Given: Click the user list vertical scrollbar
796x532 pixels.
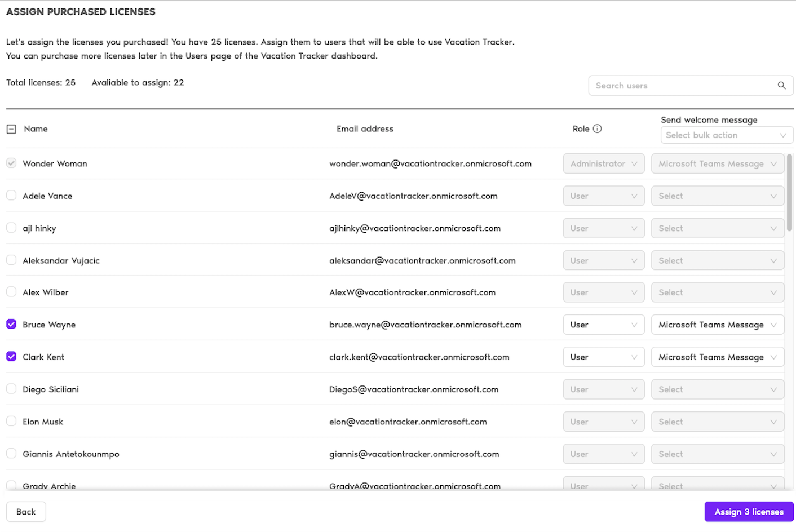Looking at the screenshot, I should click(x=789, y=193).
